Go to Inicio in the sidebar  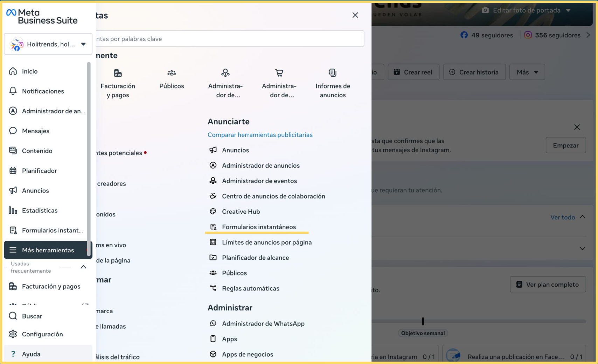pos(30,71)
